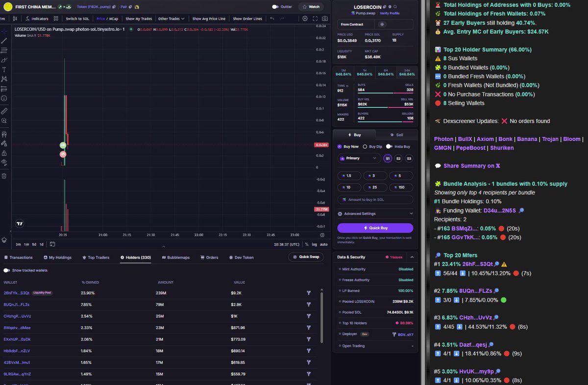The width and height of the screenshot is (588, 385).
Task: Select the brush drawing tool
Action: click(x=4, y=60)
